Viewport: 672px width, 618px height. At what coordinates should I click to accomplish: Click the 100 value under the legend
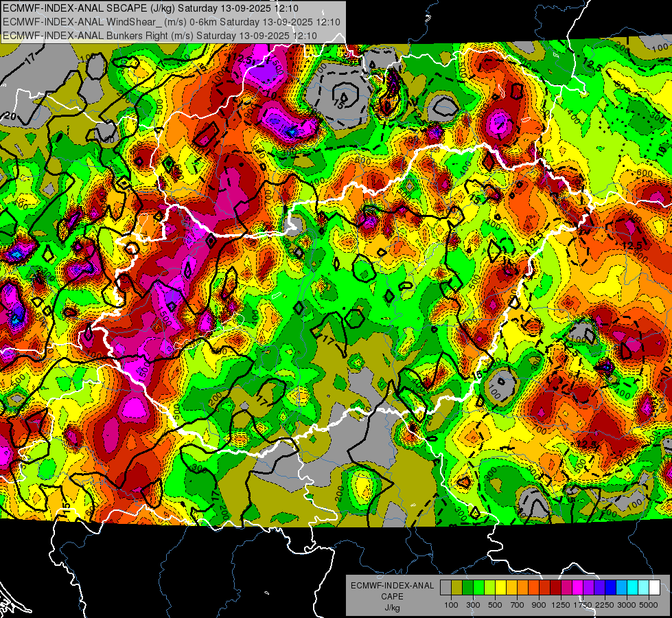coord(451,605)
